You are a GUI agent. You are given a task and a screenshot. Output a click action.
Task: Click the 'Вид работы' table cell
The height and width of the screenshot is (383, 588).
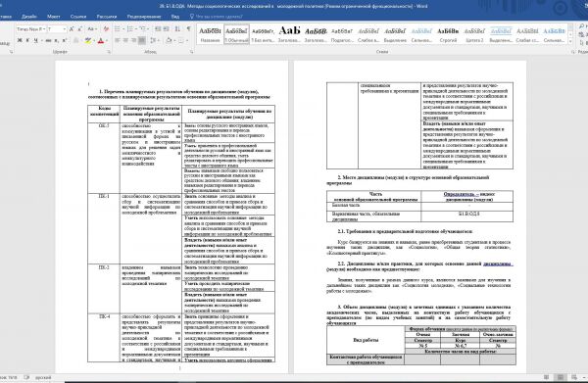click(x=366, y=340)
